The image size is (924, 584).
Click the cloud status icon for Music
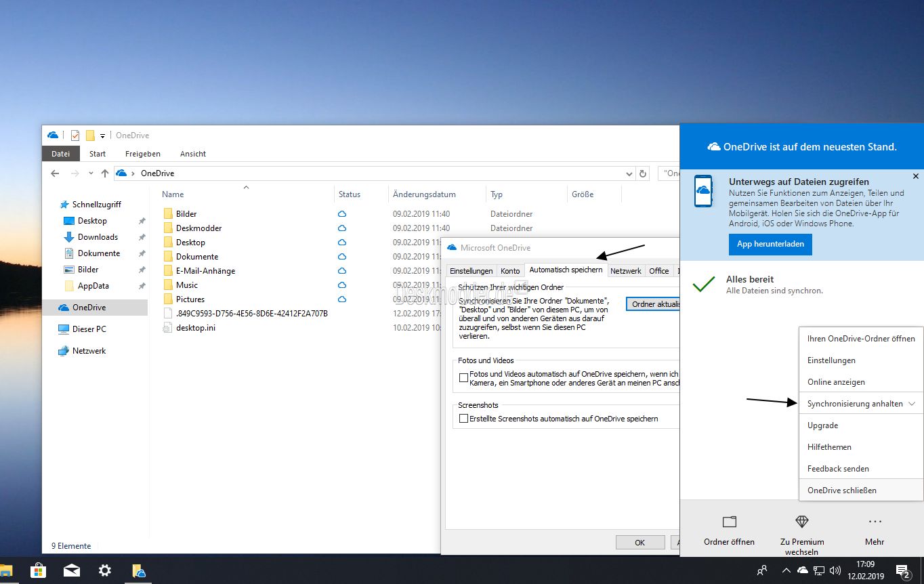point(342,285)
